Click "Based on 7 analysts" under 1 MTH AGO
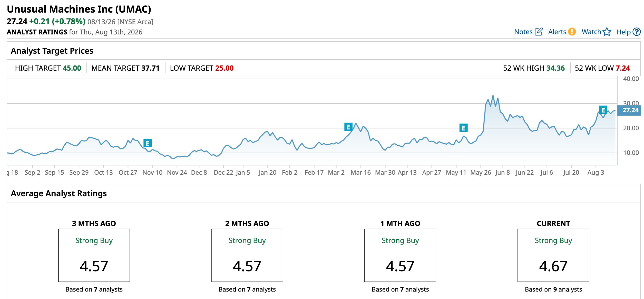Screen dimensions: 644x299 [x=400, y=289]
